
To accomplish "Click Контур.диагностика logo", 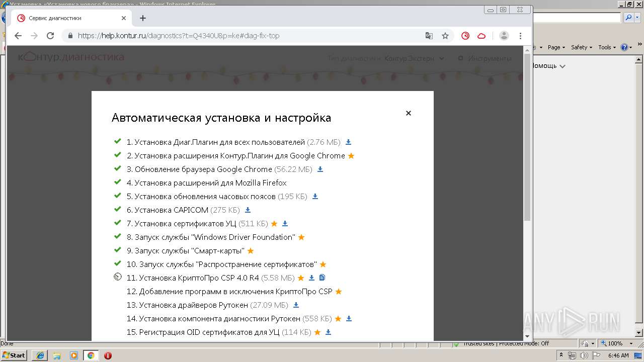I will click(x=71, y=57).
